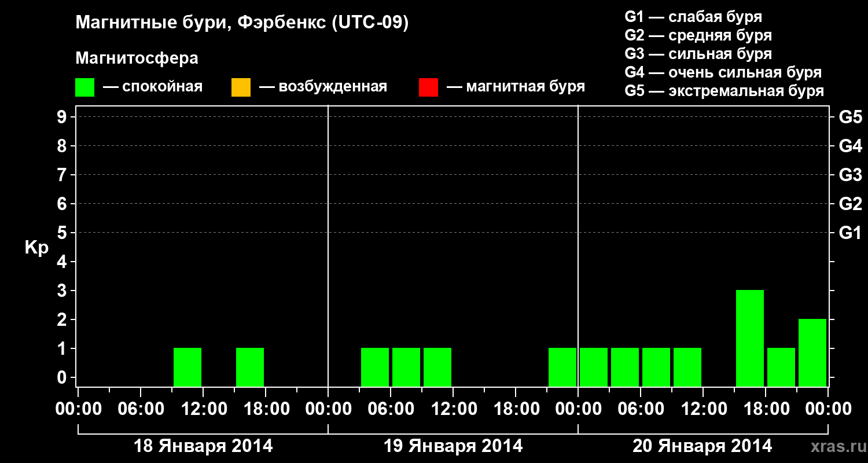Viewport: 868px width, 463px height.
Task: Click the 12:00 time label above 18 Января
Action: [204, 409]
